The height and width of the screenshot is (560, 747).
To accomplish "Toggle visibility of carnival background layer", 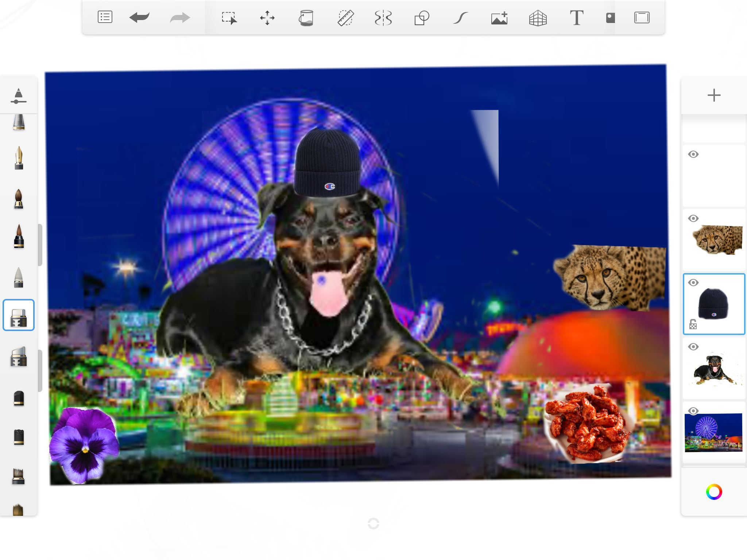I will click(x=693, y=411).
